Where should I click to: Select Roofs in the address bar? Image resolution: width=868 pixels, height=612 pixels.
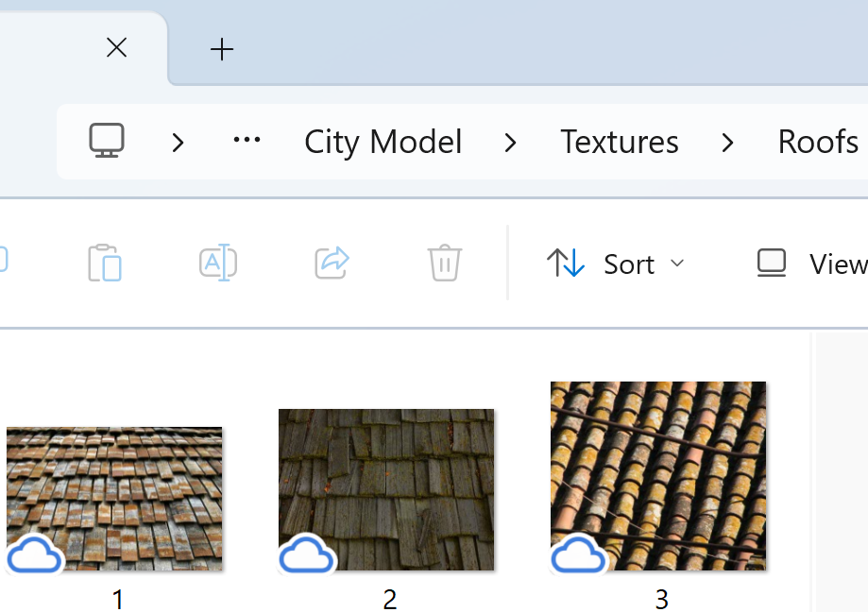point(818,142)
